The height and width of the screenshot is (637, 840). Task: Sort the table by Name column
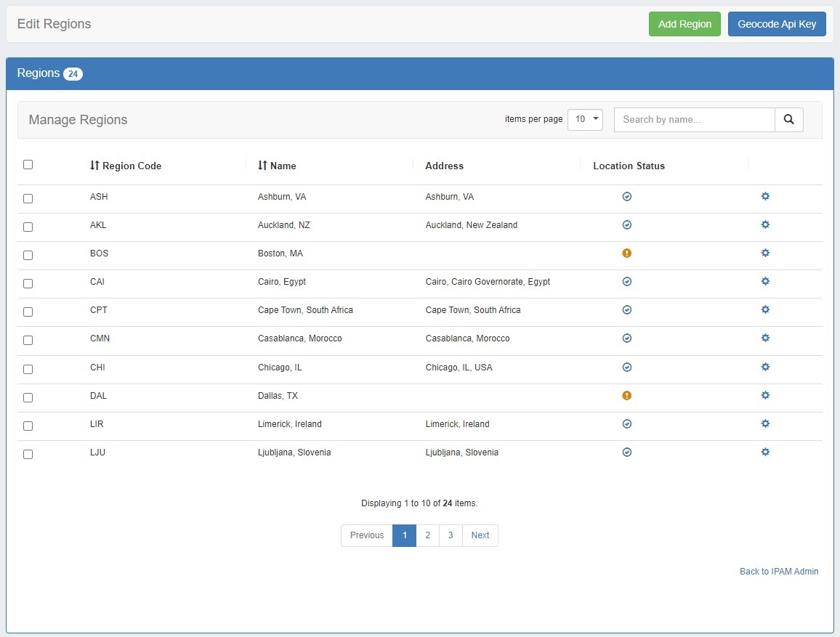tap(277, 166)
